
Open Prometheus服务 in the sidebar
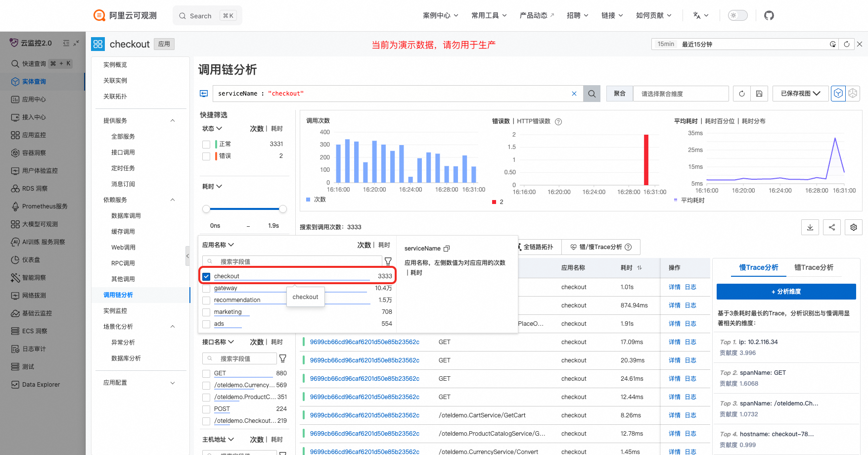click(x=45, y=206)
